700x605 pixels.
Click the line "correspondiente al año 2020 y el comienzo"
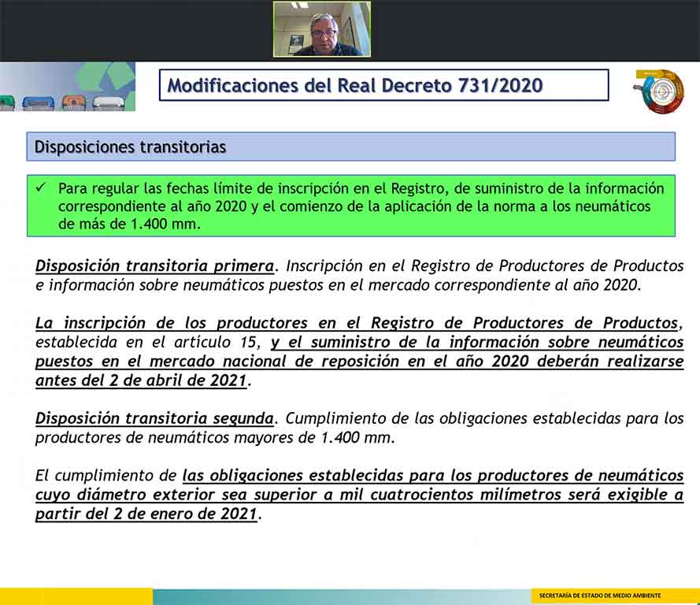pyautogui.click(x=354, y=206)
